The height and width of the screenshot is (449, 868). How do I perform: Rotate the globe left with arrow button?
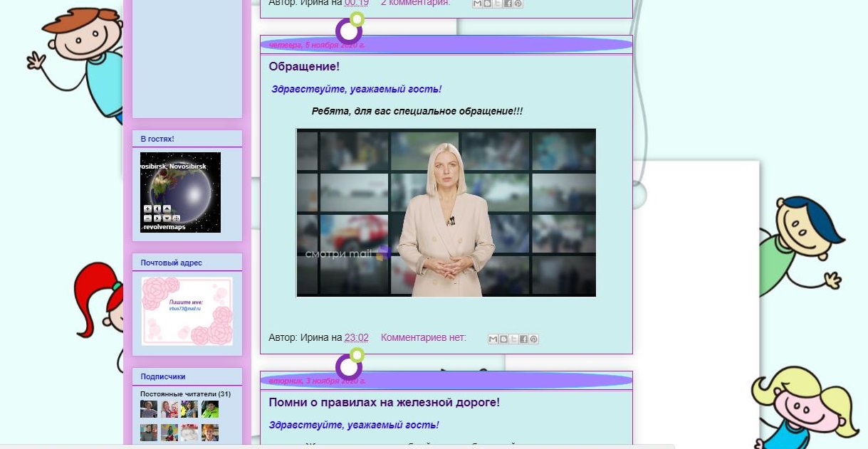click(157, 208)
